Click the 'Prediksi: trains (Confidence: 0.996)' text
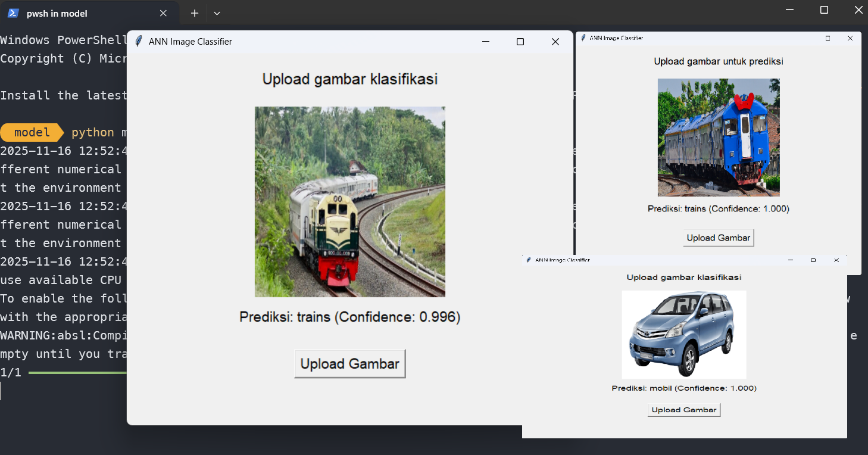 349,317
